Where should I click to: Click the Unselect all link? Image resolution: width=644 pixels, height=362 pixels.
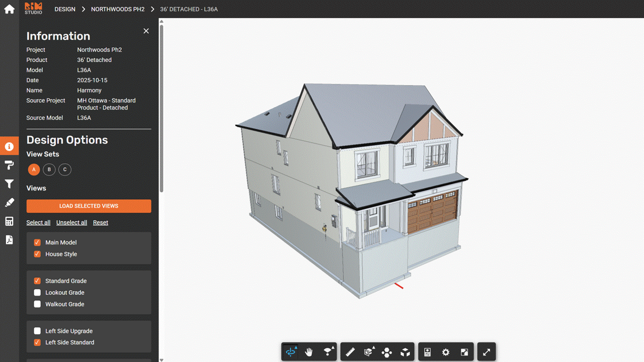pos(71,222)
